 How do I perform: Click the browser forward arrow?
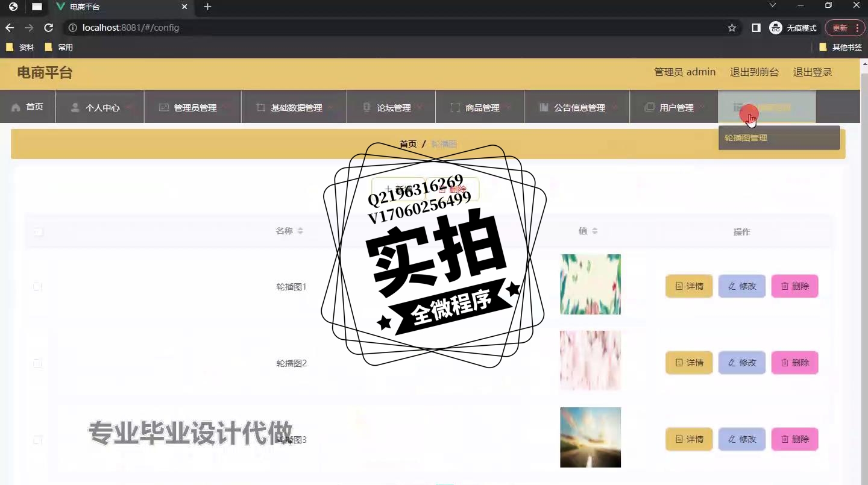(x=29, y=28)
